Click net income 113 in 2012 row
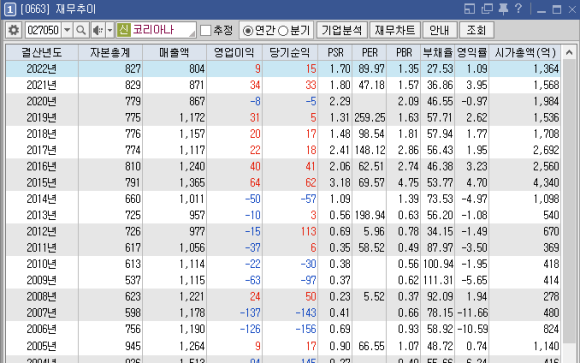 (x=308, y=232)
